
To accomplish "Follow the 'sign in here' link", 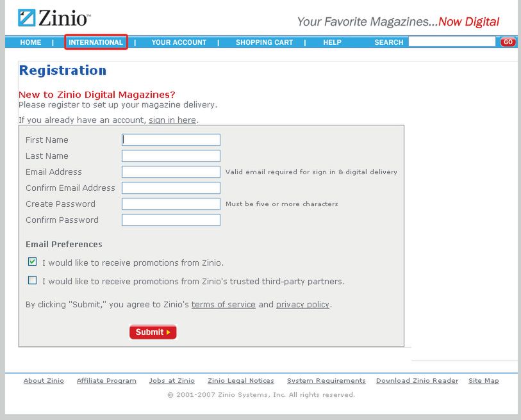I will point(172,120).
